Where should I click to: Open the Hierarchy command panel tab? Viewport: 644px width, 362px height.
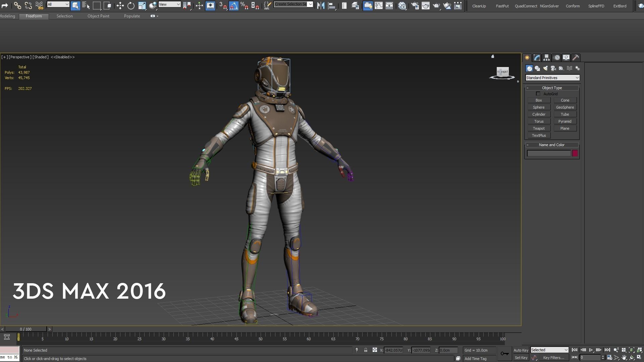[x=546, y=58]
